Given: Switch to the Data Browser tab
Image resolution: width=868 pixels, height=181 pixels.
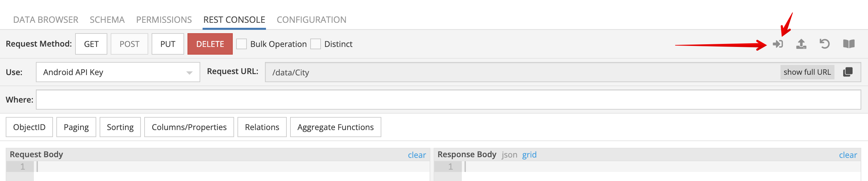Looking at the screenshot, I should tap(46, 20).
